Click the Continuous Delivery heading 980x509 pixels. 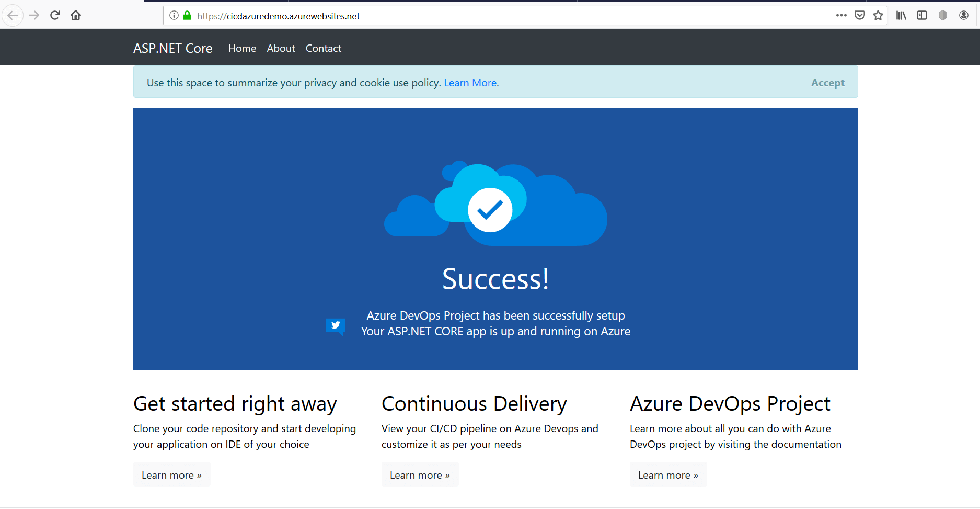coord(474,404)
